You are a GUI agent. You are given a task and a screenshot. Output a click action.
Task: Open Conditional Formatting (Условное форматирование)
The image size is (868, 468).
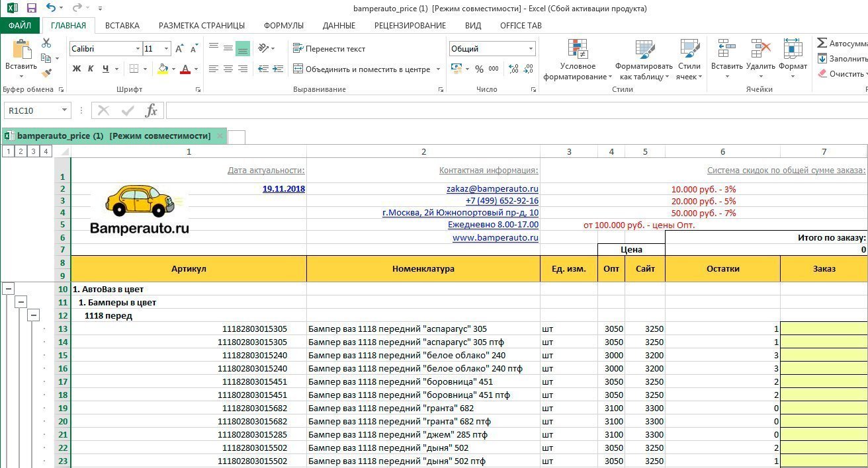(x=578, y=59)
